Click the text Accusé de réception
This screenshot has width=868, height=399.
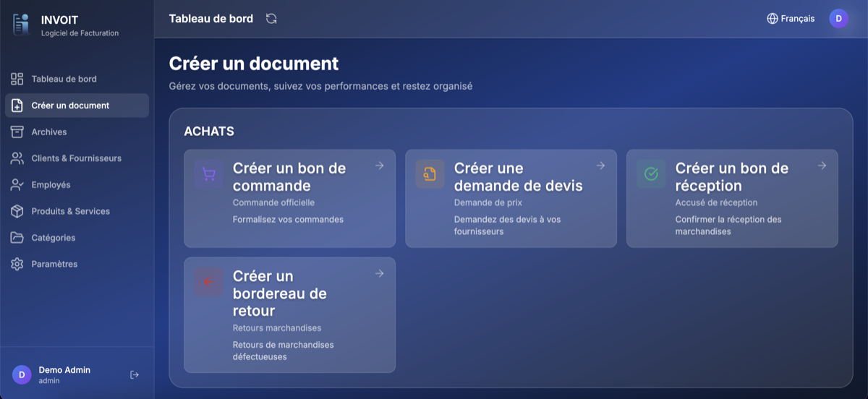[717, 203]
